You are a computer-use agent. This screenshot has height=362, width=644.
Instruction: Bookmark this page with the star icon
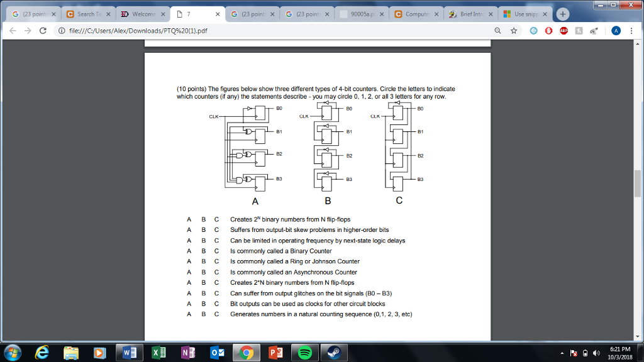[x=513, y=30]
